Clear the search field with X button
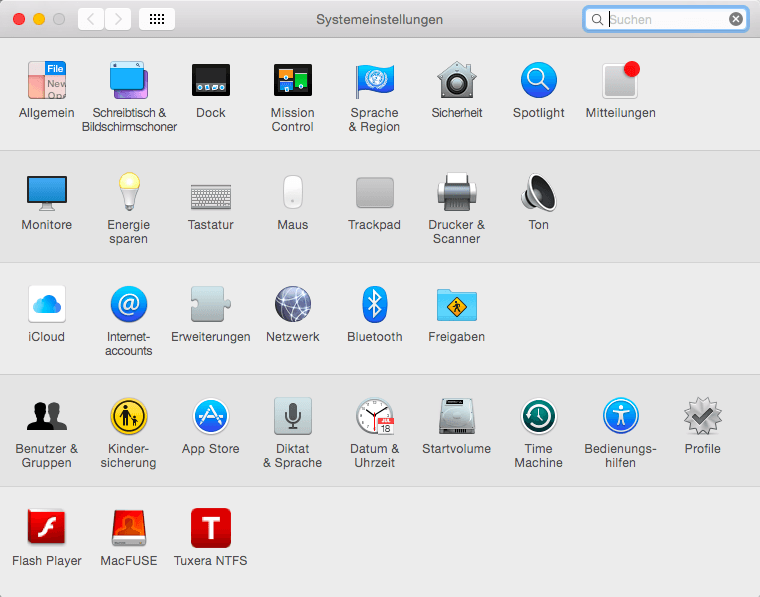 click(736, 19)
